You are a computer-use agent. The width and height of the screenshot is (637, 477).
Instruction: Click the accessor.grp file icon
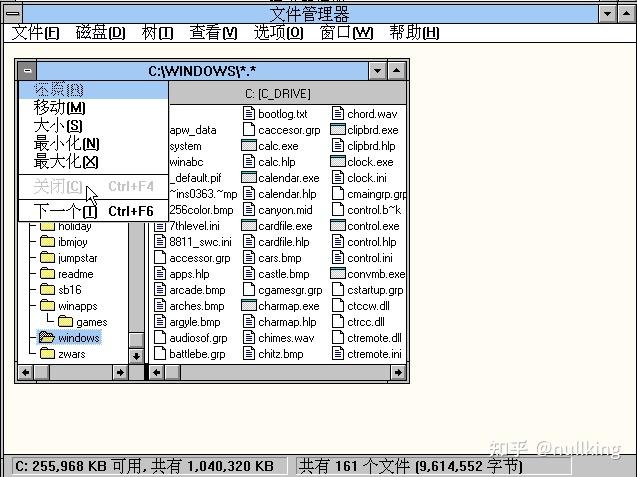coord(160,258)
